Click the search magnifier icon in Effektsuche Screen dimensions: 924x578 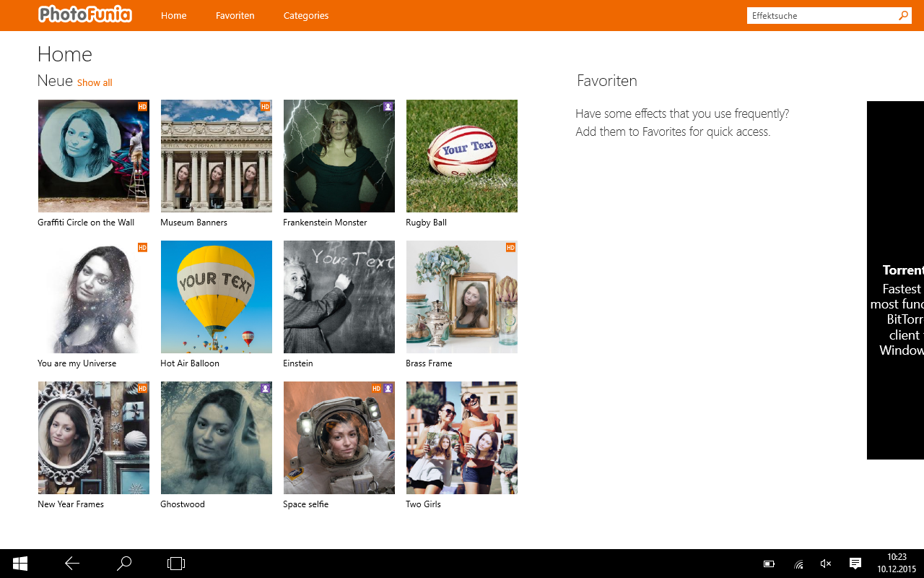point(903,15)
